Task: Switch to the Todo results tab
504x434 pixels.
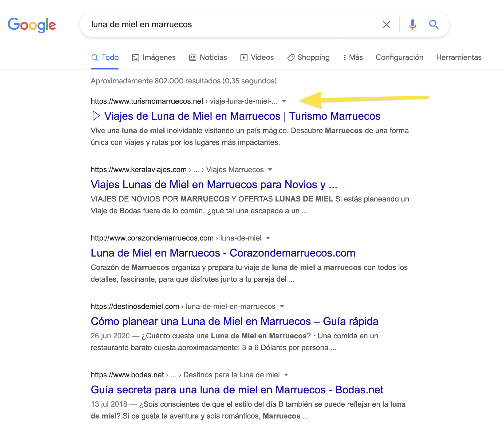Action: [105, 57]
